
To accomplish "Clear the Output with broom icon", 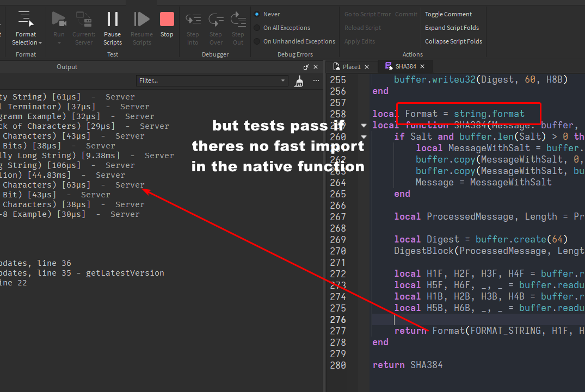I will tap(299, 81).
